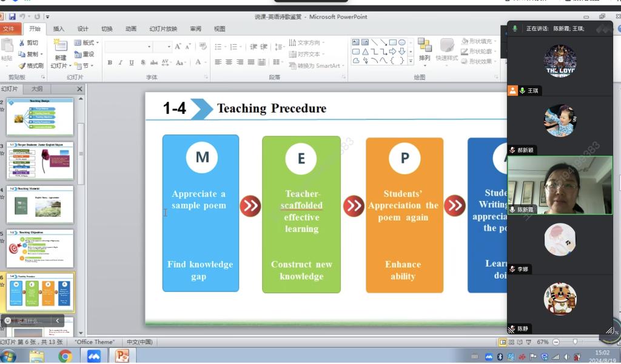The width and height of the screenshot is (621, 364).
Task: Toggle Bold text formatting
Action: tap(110, 62)
